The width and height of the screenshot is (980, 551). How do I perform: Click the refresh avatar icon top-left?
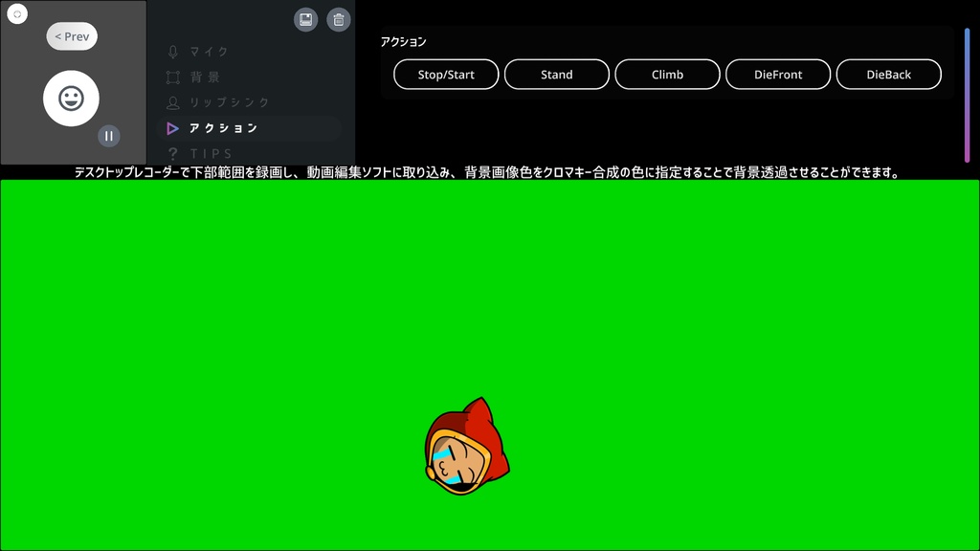click(17, 13)
